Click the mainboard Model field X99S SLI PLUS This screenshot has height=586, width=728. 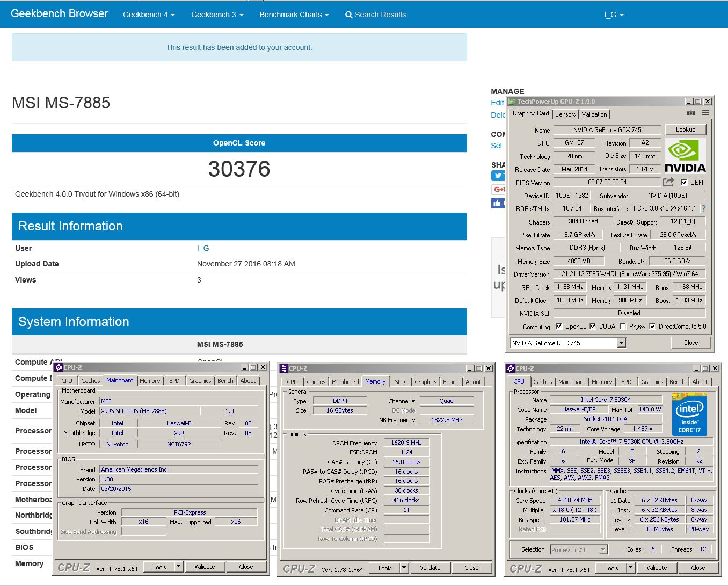coord(150,411)
